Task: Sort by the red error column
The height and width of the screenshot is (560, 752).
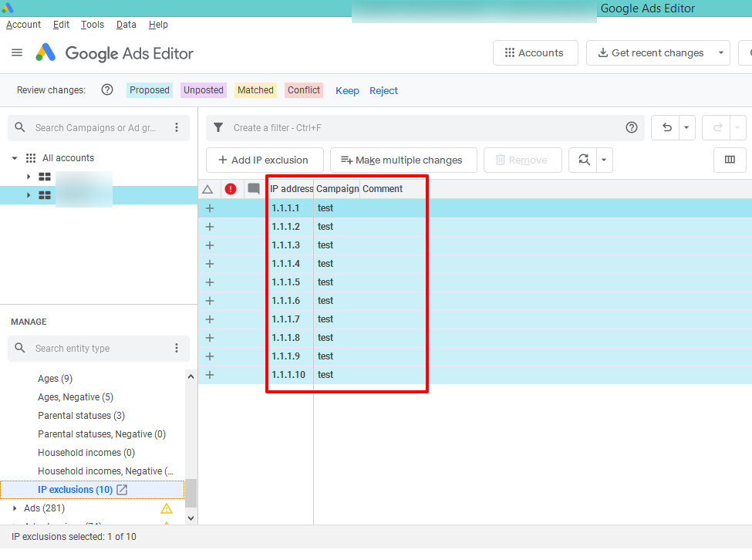Action: pos(231,189)
